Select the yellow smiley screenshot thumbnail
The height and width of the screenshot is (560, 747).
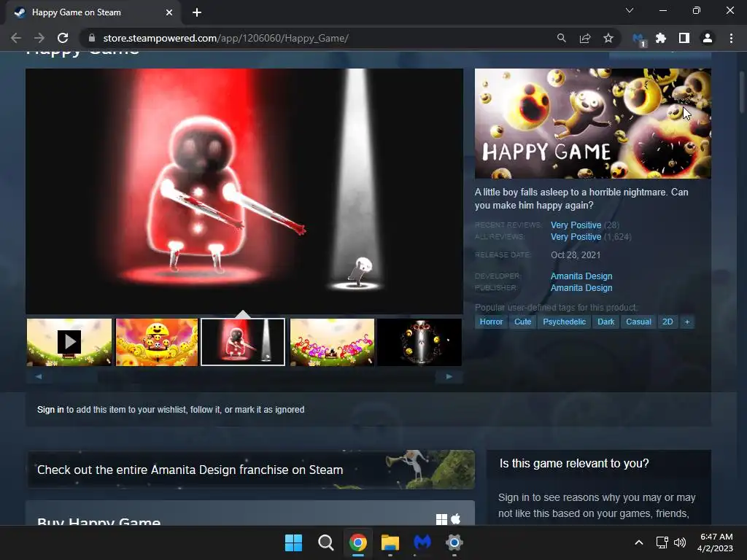click(x=157, y=342)
